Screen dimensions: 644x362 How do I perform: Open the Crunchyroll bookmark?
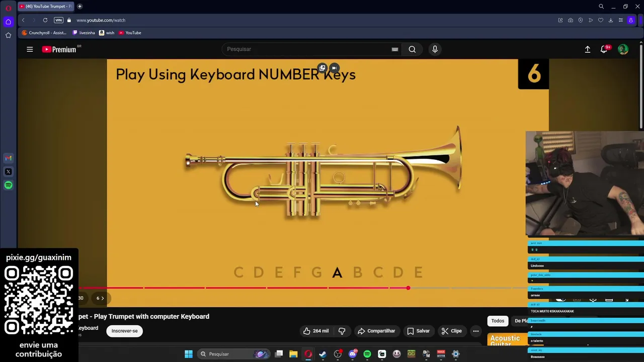pyautogui.click(x=44, y=33)
